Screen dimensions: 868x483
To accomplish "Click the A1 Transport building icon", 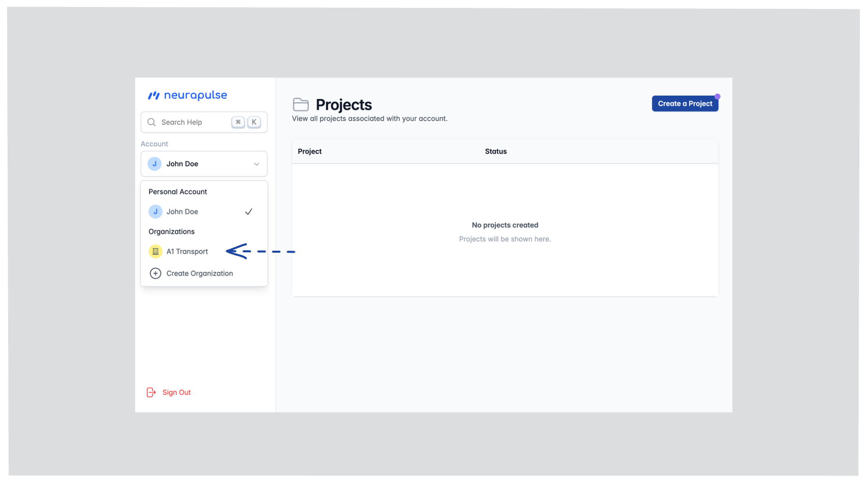I will click(x=155, y=252).
